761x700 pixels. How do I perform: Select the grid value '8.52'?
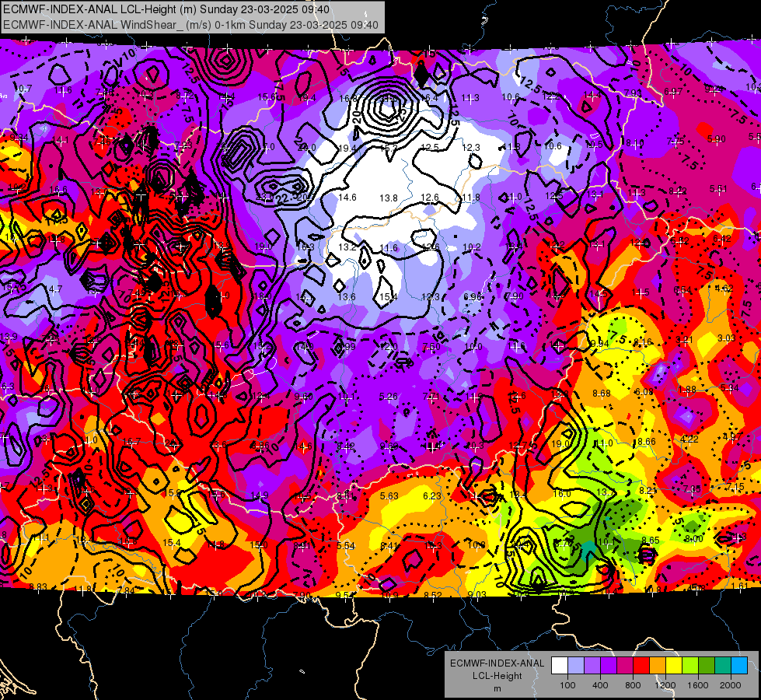pos(433,595)
